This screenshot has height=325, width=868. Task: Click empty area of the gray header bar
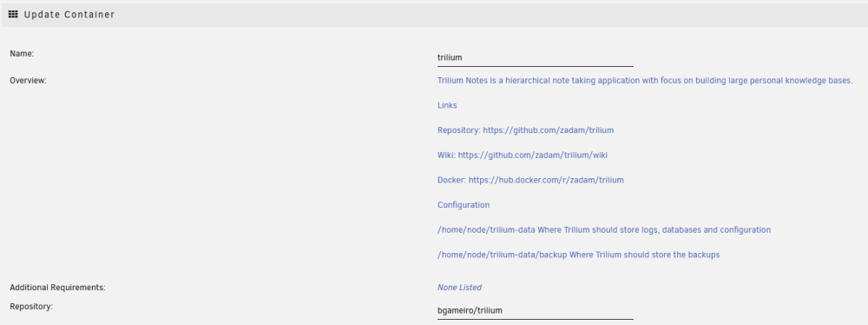[x=498, y=15]
